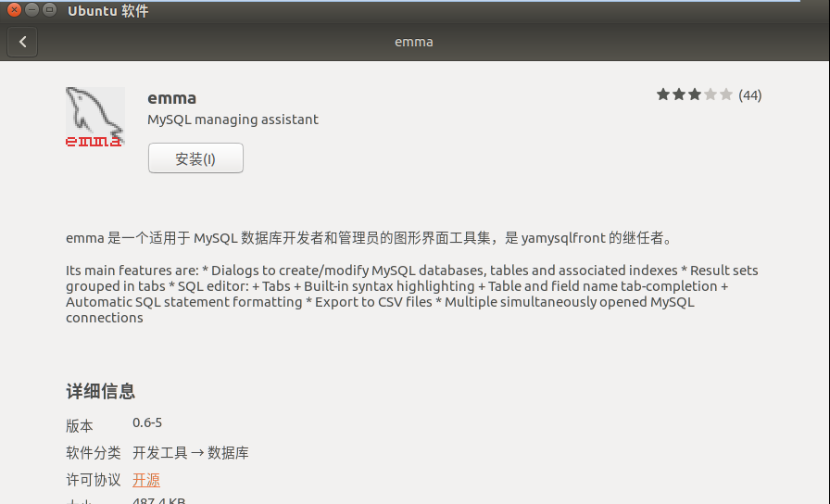830x504 pixels.
Task: Open the (44) reviews count
Action: click(x=750, y=95)
